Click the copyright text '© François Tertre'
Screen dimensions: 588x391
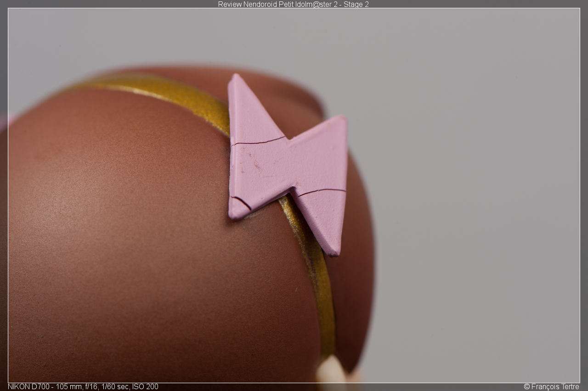pyautogui.click(x=551, y=387)
